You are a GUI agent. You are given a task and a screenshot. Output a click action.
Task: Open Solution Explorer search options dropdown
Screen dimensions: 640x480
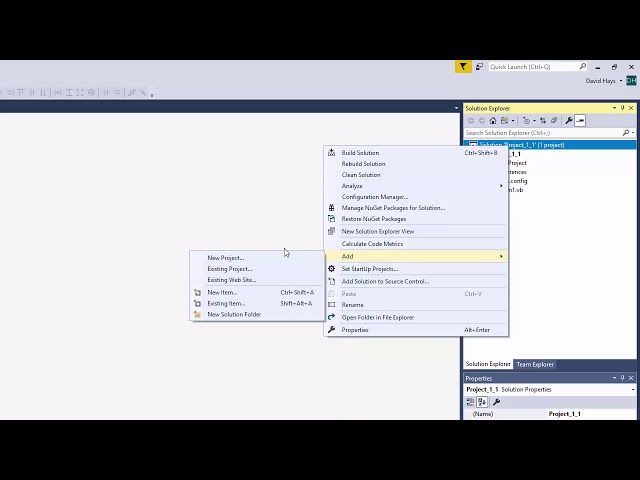[x=633, y=133]
